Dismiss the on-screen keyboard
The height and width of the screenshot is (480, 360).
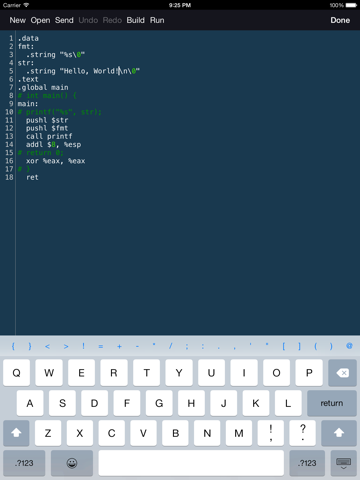click(344, 463)
